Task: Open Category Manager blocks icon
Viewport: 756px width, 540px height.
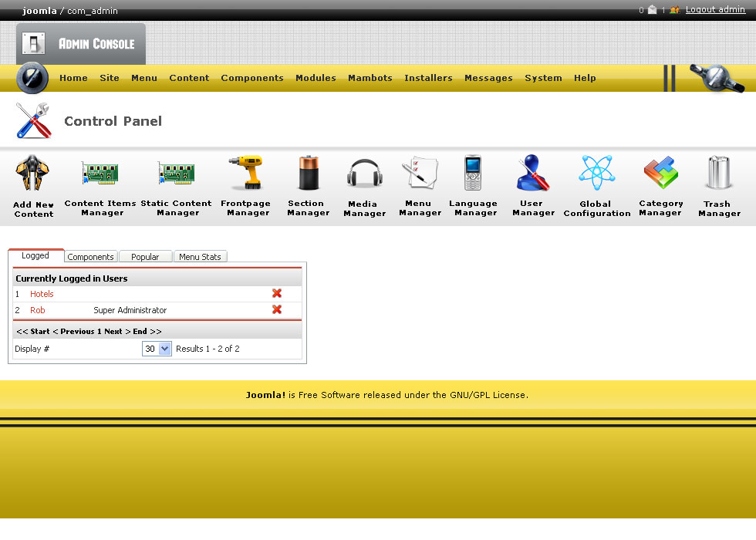Action: 660,172
